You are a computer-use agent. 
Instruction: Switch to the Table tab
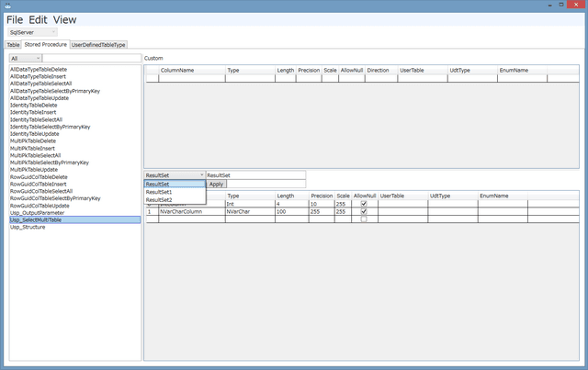click(13, 45)
